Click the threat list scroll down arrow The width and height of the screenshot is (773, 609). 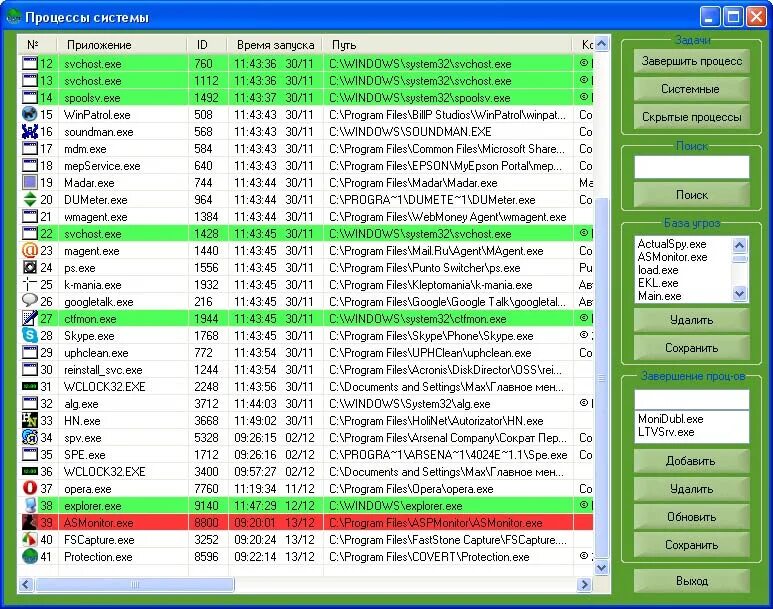coord(739,294)
